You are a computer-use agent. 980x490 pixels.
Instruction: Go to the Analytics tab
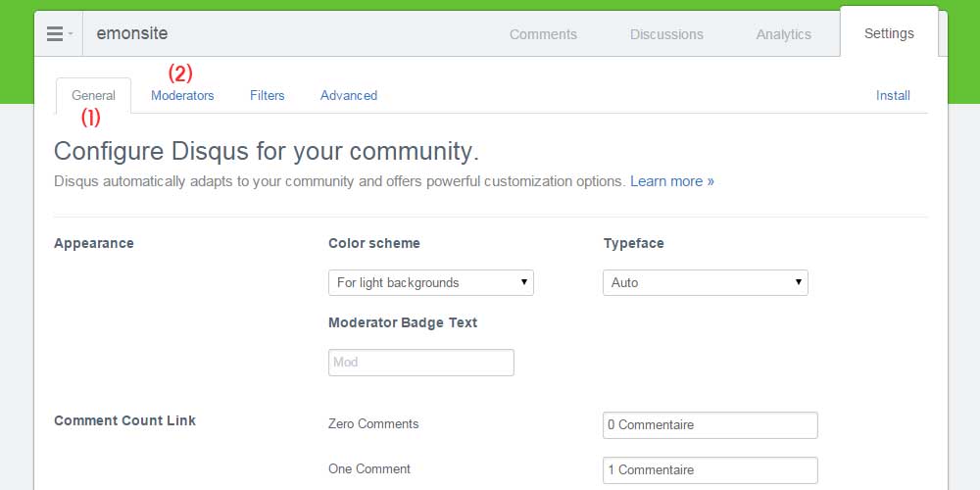coord(784,34)
